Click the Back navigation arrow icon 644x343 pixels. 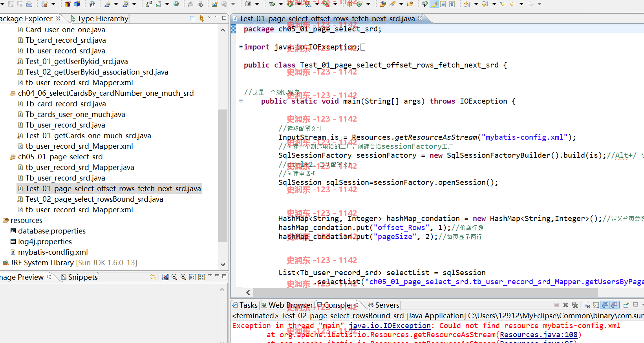click(512, 4)
